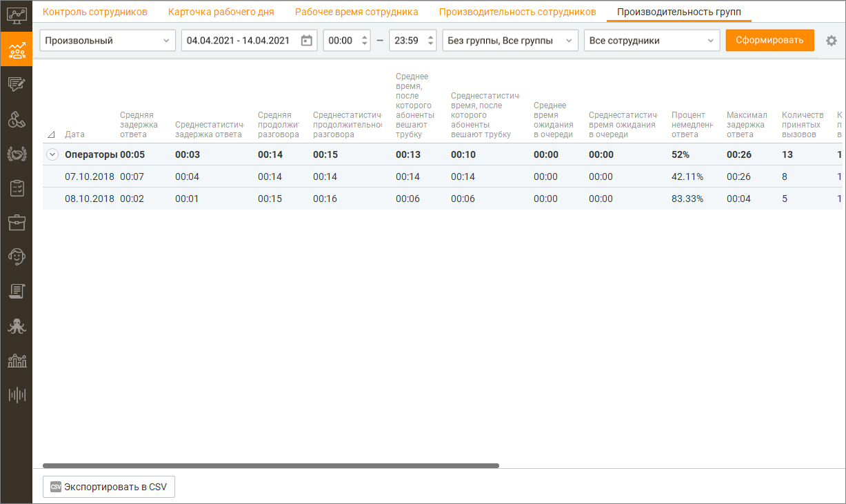Image resolution: width=846 pixels, height=504 pixels.
Task: Click the start time 00:00 stepper arrows
Action: point(365,41)
